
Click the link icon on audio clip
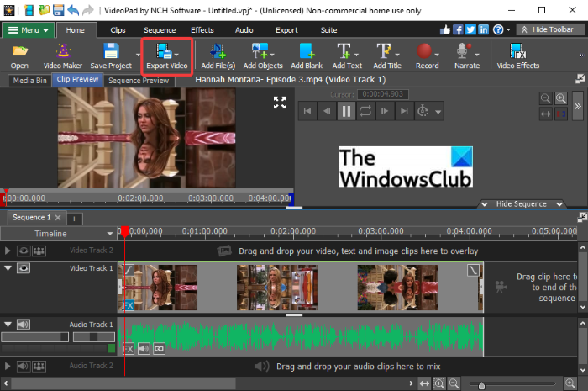click(159, 349)
